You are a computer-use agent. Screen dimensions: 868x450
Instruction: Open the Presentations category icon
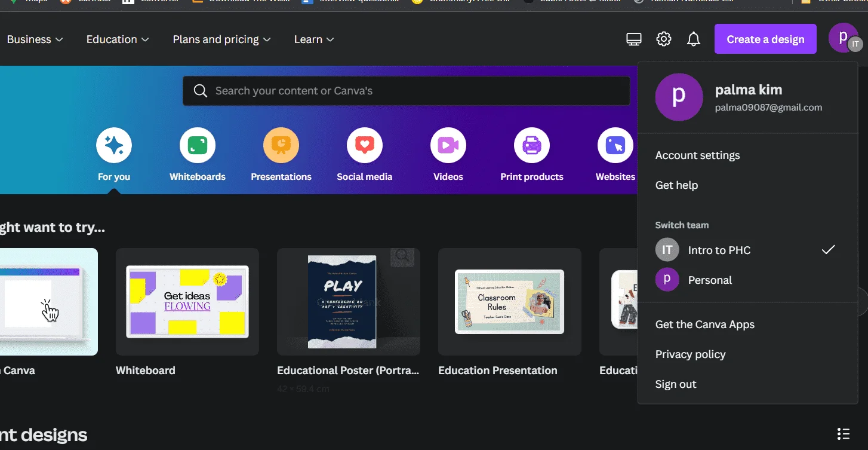coord(281,145)
